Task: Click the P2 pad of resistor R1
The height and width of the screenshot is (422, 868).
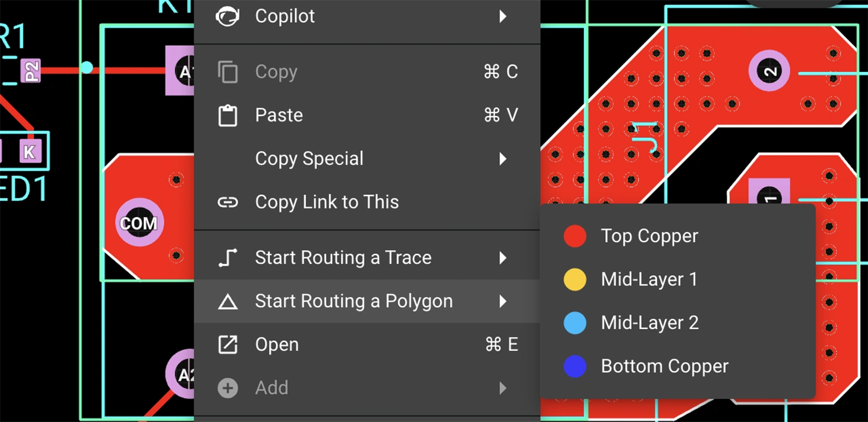Action: 30,70
